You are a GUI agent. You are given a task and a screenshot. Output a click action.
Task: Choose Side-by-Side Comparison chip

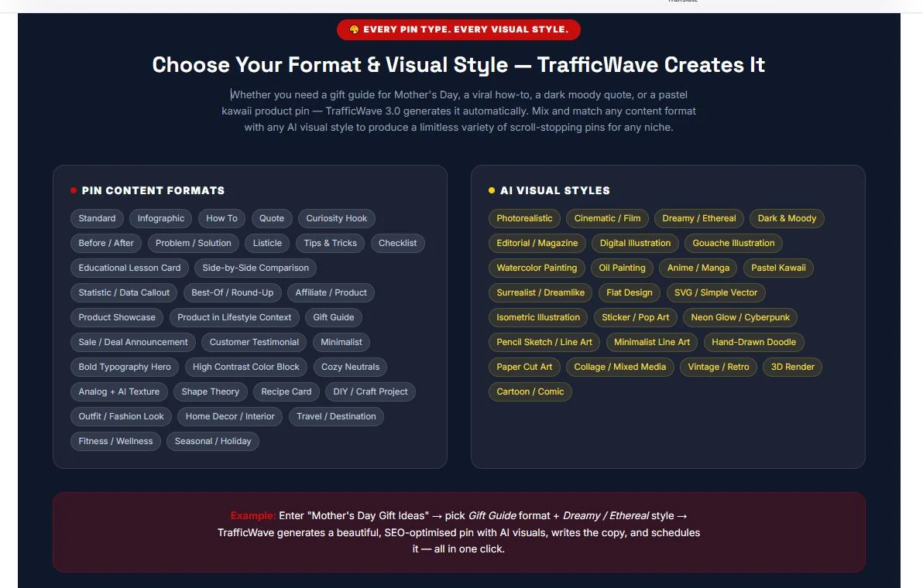coord(256,268)
